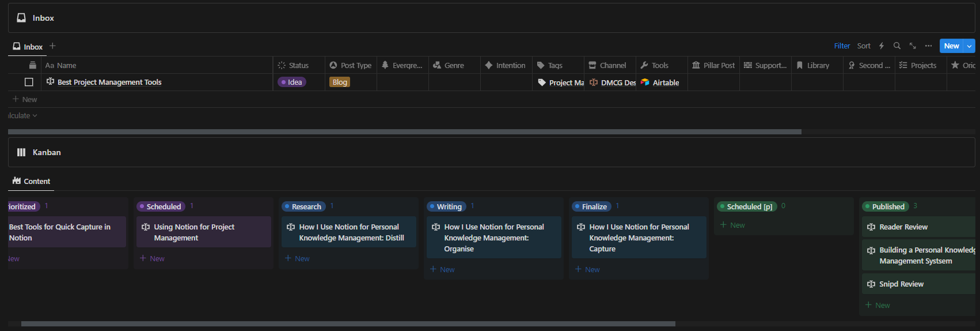Click the Status column loader icon
This screenshot has height=331, width=980.
tap(282, 65)
